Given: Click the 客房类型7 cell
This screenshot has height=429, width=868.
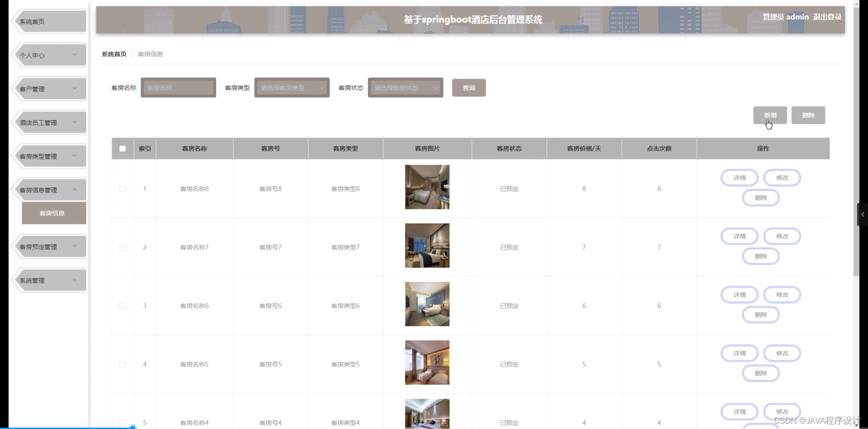Looking at the screenshot, I should point(345,247).
